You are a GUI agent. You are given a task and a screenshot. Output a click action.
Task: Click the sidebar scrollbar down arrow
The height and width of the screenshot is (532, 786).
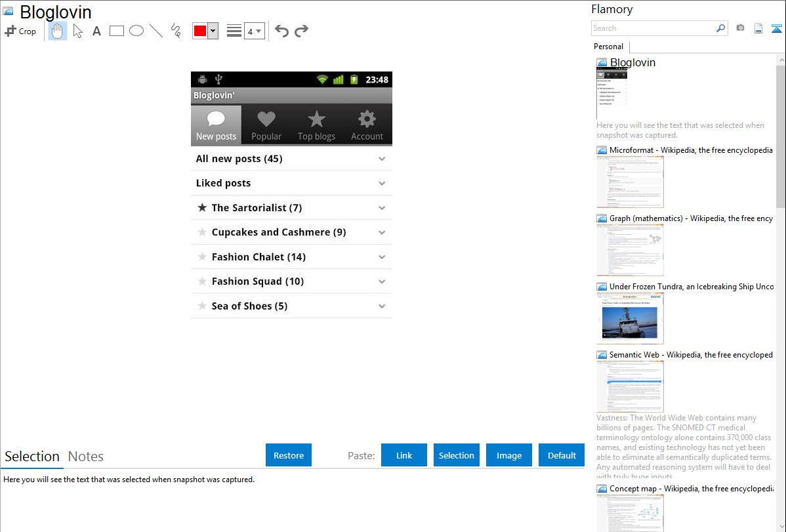pos(781,527)
